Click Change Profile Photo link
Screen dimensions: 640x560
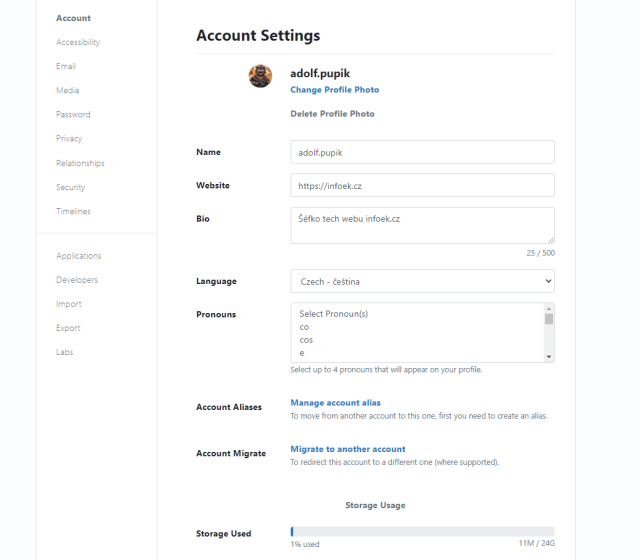click(334, 90)
